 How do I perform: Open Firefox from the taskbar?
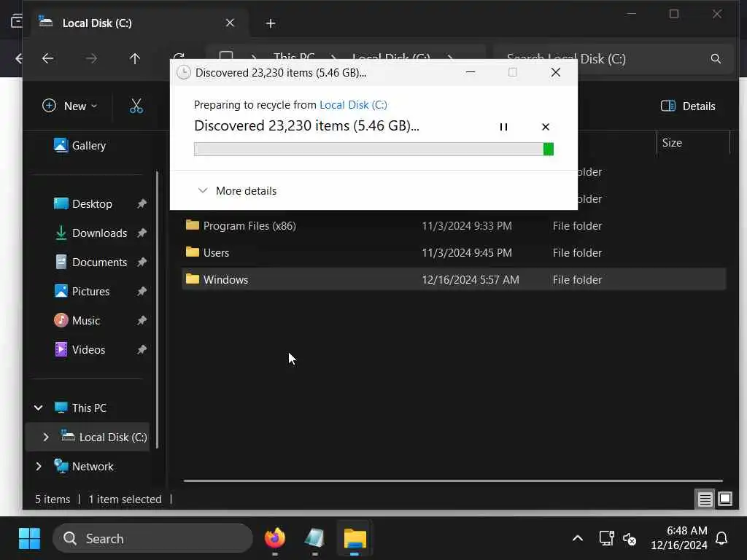tap(275, 539)
